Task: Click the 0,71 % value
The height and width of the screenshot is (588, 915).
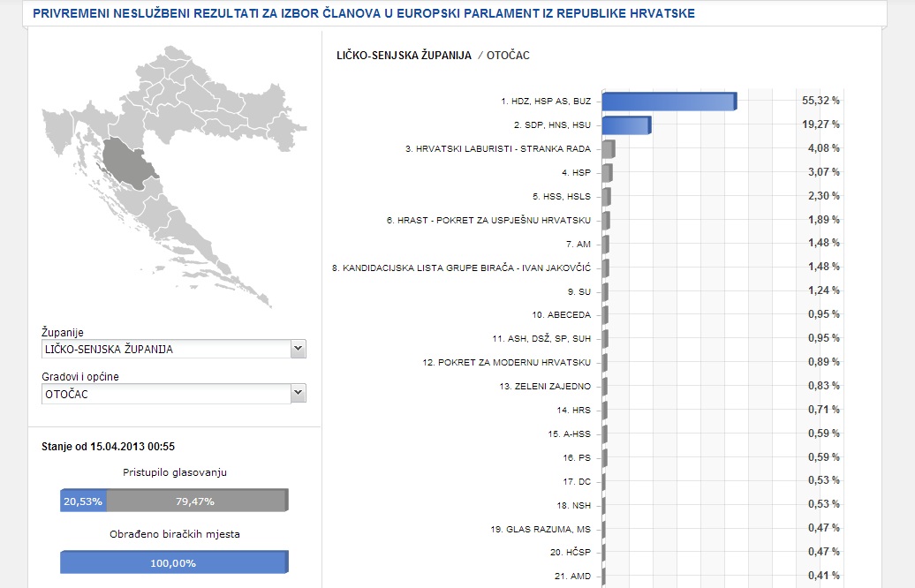Action: (823, 410)
